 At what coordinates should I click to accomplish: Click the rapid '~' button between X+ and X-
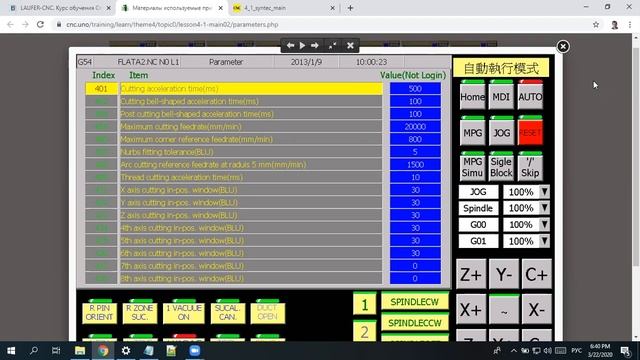(x=504, y=310)
